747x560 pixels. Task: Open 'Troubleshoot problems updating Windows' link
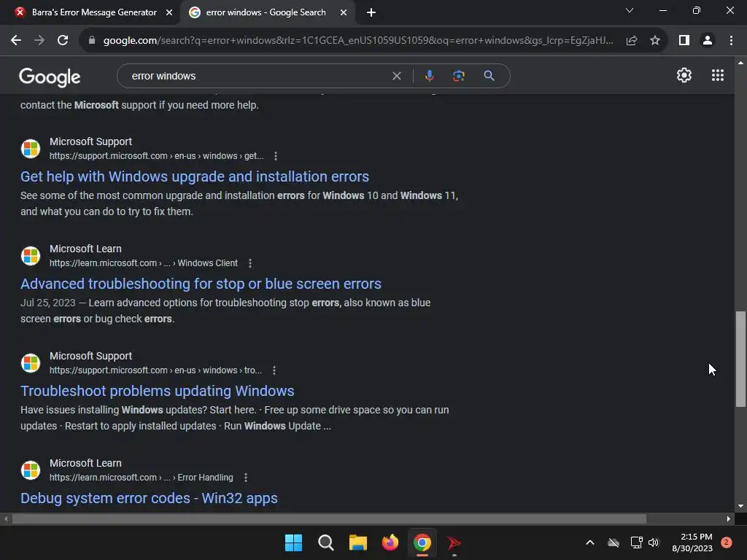click(x=158, y=391)
